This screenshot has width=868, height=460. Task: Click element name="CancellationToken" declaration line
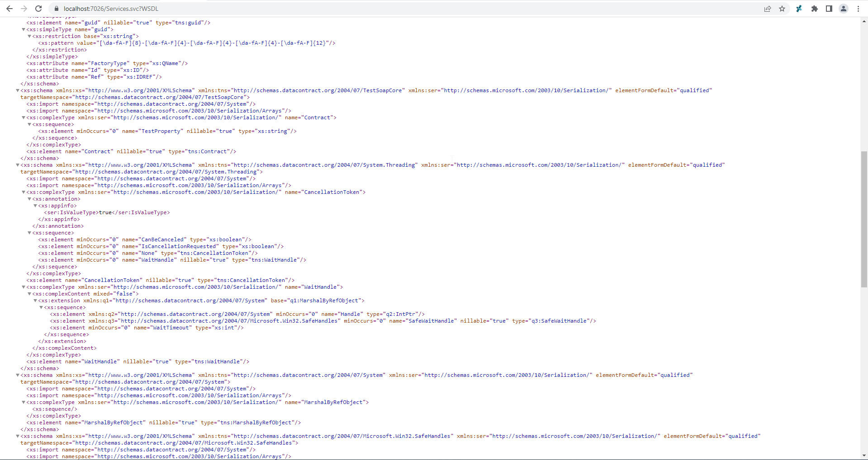pos(161,281)
